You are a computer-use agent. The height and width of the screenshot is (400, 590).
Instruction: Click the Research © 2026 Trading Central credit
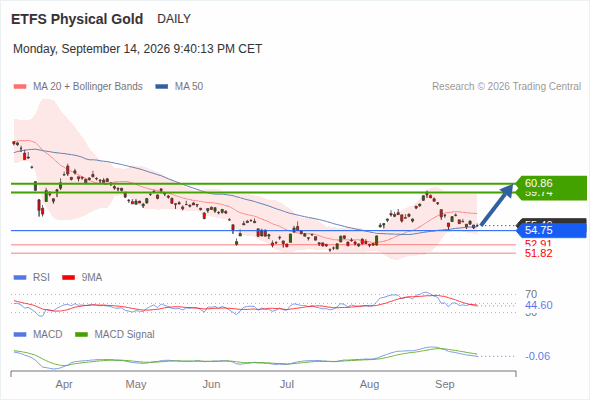506,87
